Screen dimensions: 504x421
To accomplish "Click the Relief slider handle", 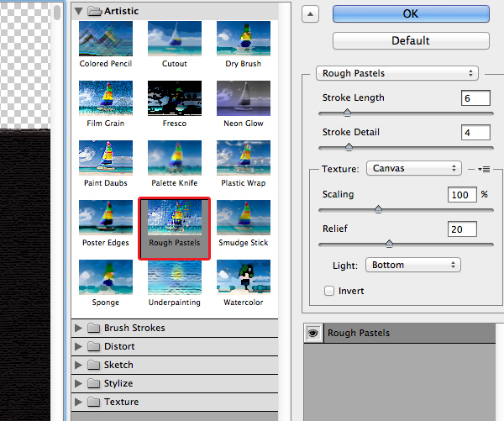I will coord(389,244).
